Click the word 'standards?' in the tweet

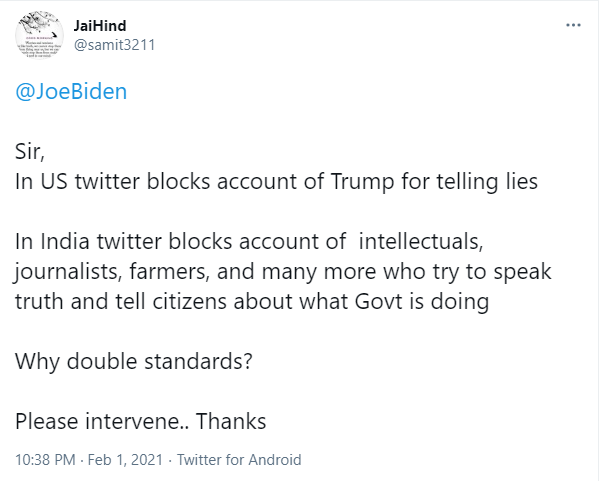(198, 361)
